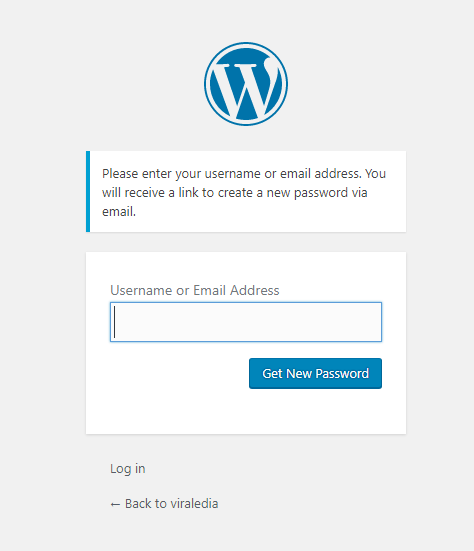Image resolution: width=474 pixels, height=551 pixels.
Task: Submit the form via Get New Password
Action: (315, 373)
